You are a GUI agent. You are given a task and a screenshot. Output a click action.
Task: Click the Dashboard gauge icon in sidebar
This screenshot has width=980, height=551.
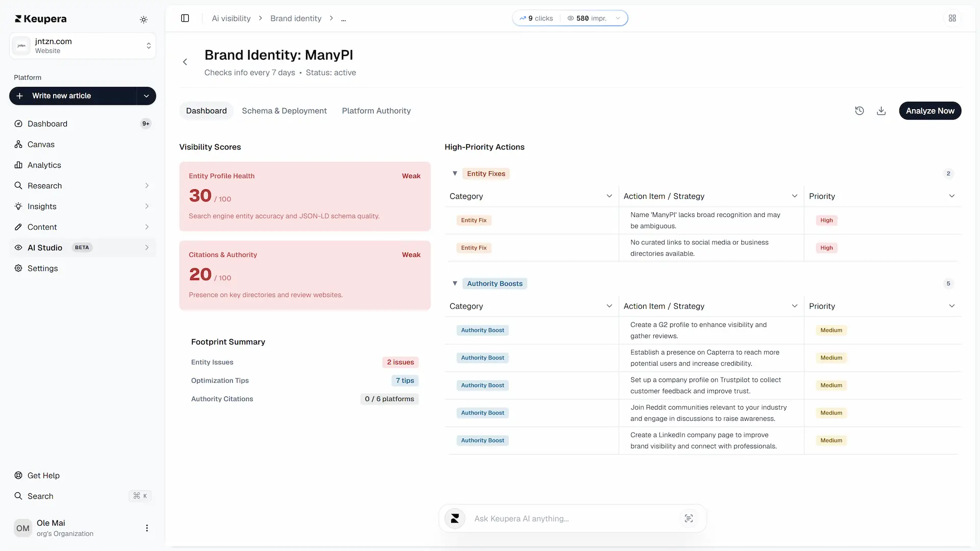[18, 123]
